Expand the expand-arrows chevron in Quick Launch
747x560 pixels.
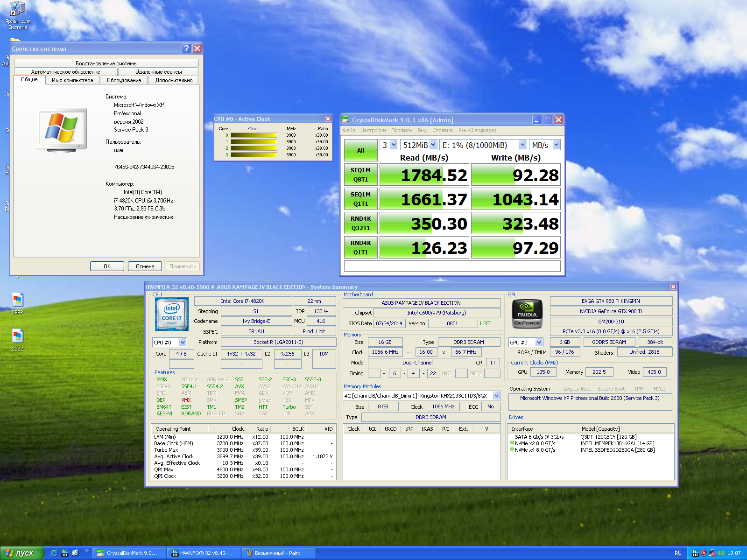point(86,551)
